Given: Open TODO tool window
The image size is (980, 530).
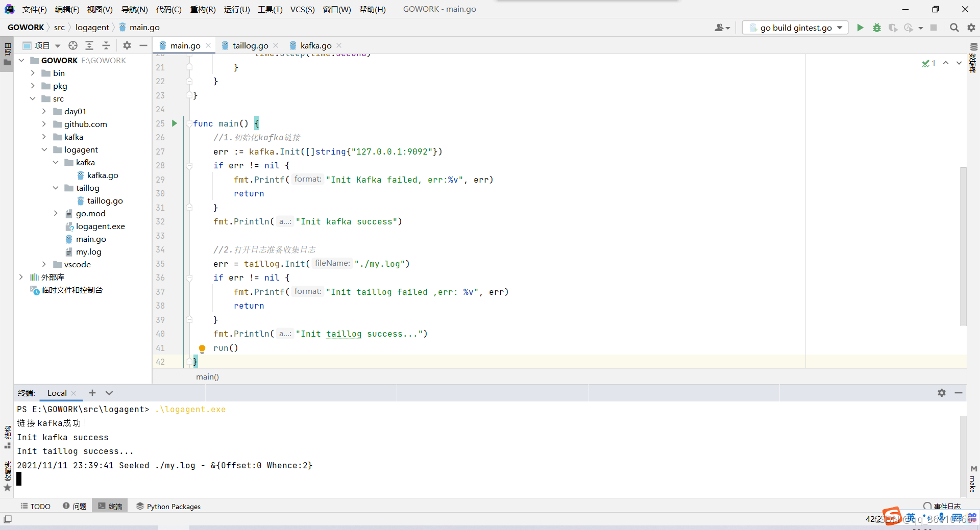Looking at the screenshot, I should click(36, 506).
